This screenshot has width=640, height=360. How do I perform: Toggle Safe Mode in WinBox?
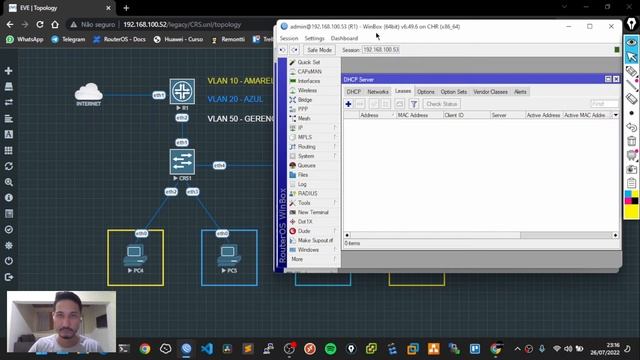319,50
